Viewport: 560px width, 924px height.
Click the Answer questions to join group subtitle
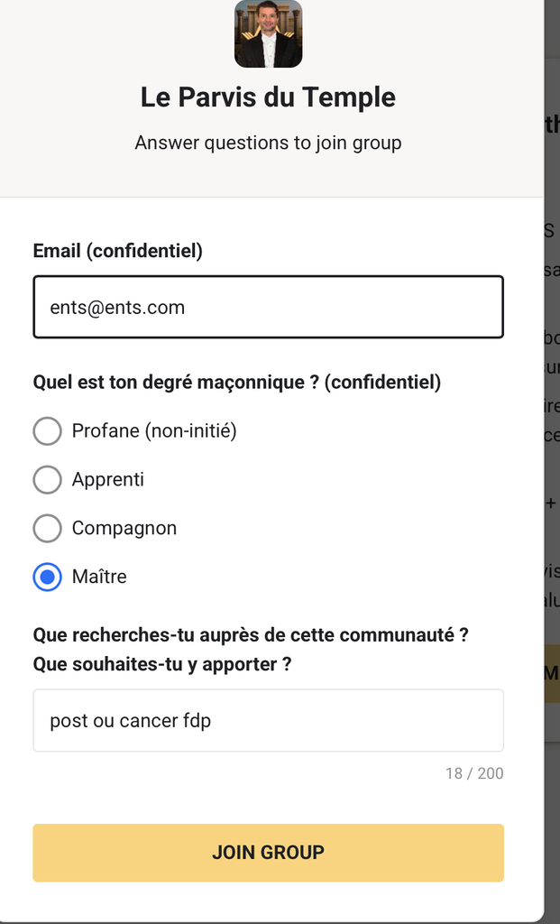[x=268, y=143]
